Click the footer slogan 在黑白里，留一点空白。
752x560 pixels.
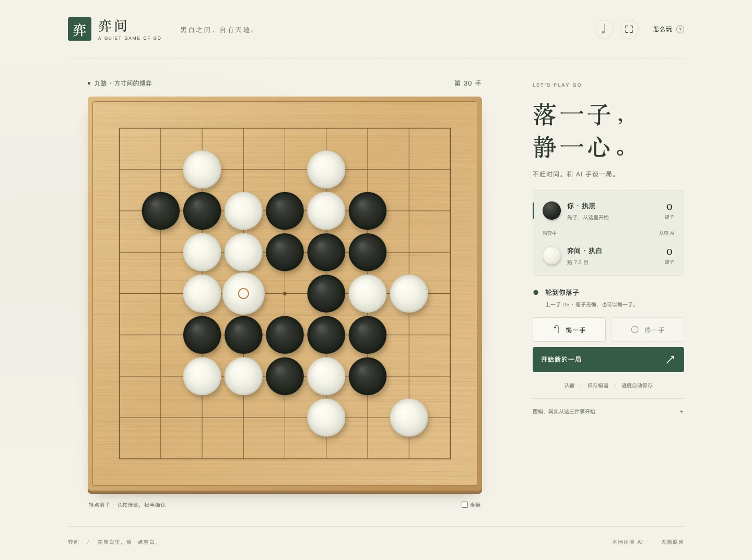pos(128,542)
